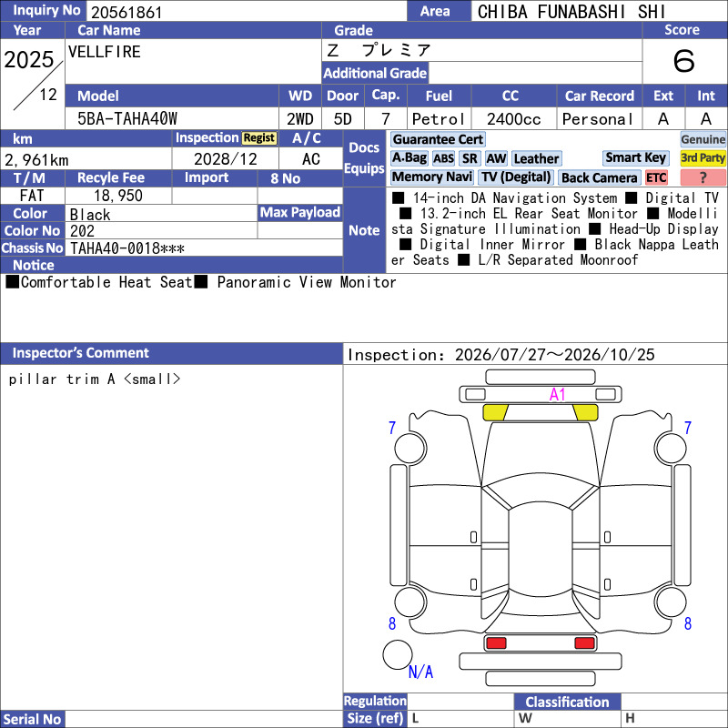Click the N/A spare tire label
Viewport: 728px width, 728px height.
(x=420, y=672)
